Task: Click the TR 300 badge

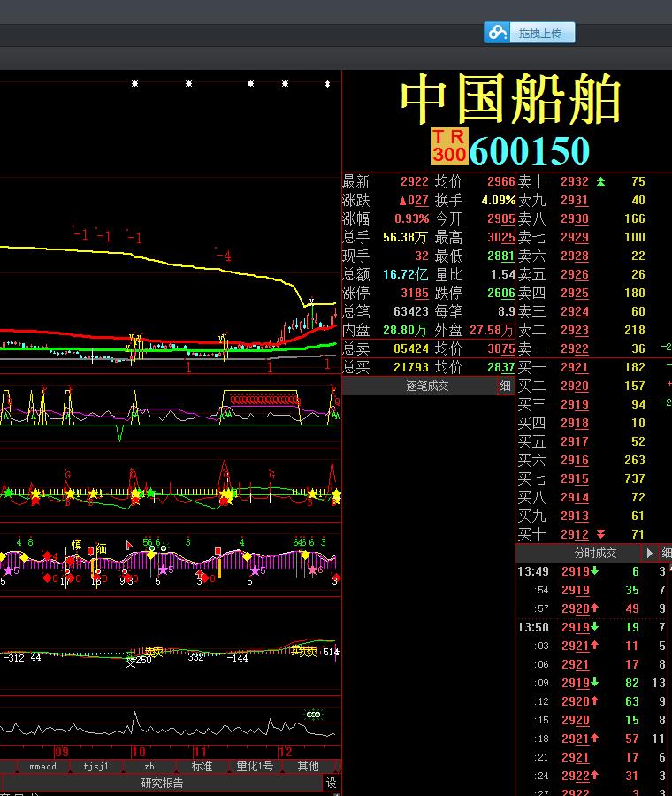Action: click(449, 146)
